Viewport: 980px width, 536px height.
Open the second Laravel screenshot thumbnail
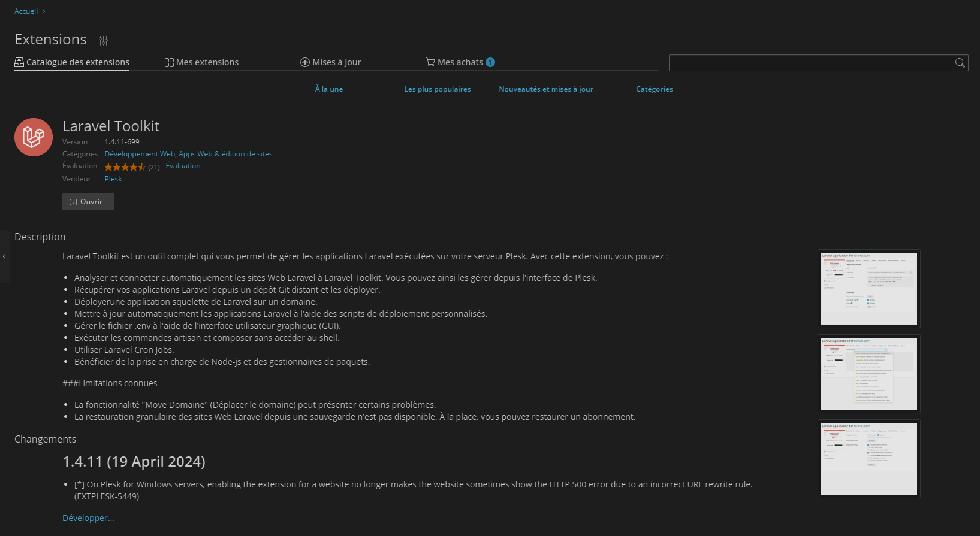point(869,374)
